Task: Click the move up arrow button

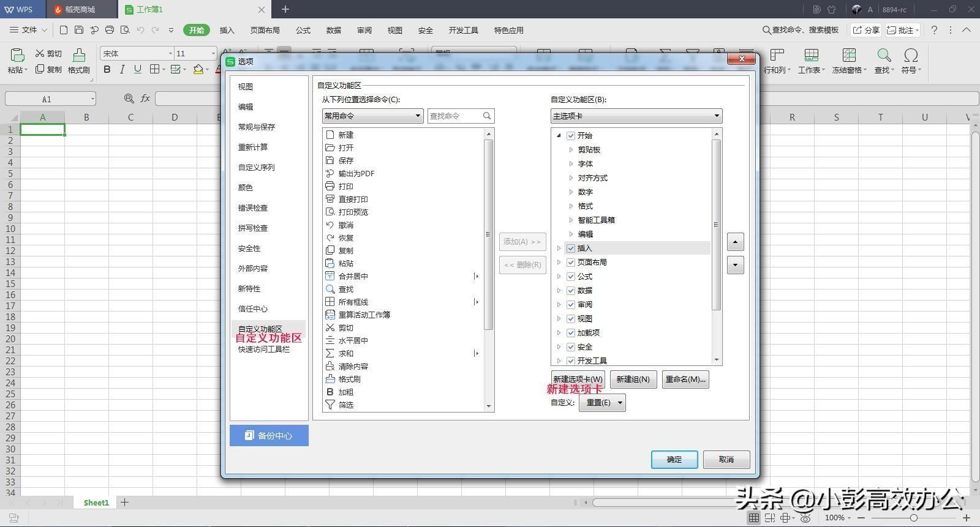Action: pyautogui.click(x=736, y=242)
